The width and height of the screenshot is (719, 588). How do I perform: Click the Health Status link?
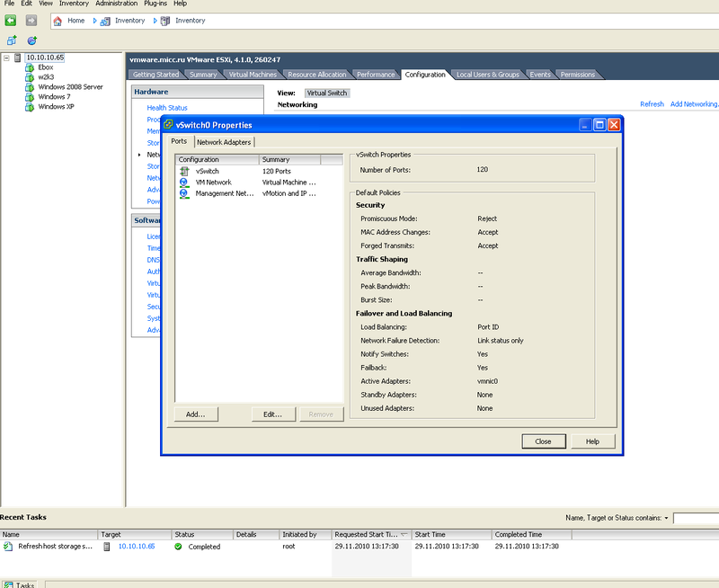point(167,108)
